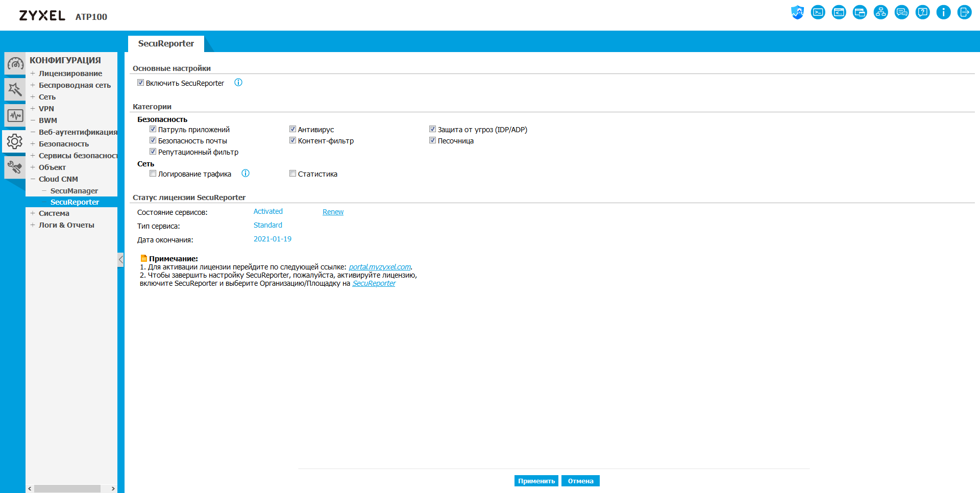Expand the Безопасность menu node
The image size is (980, 493).
(33, 144)
